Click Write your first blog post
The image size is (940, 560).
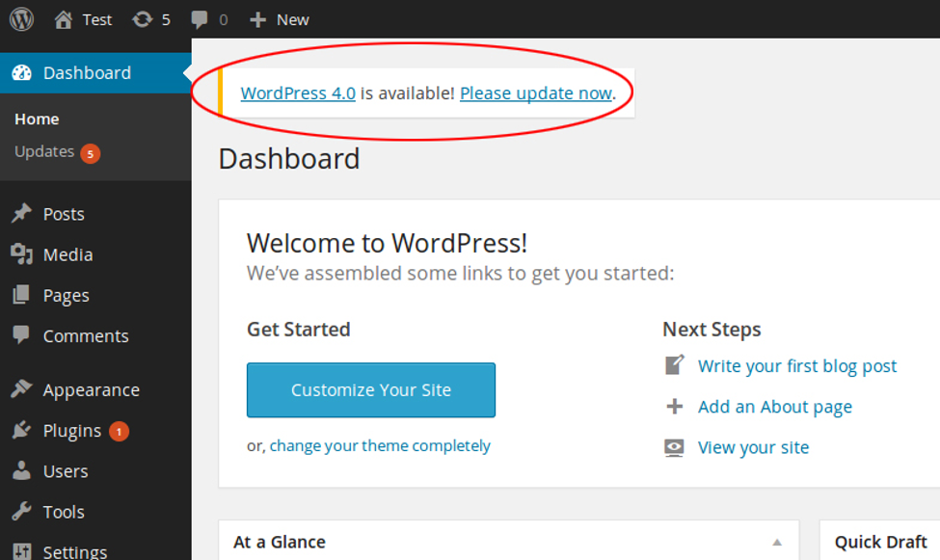(x=796, y=365)
